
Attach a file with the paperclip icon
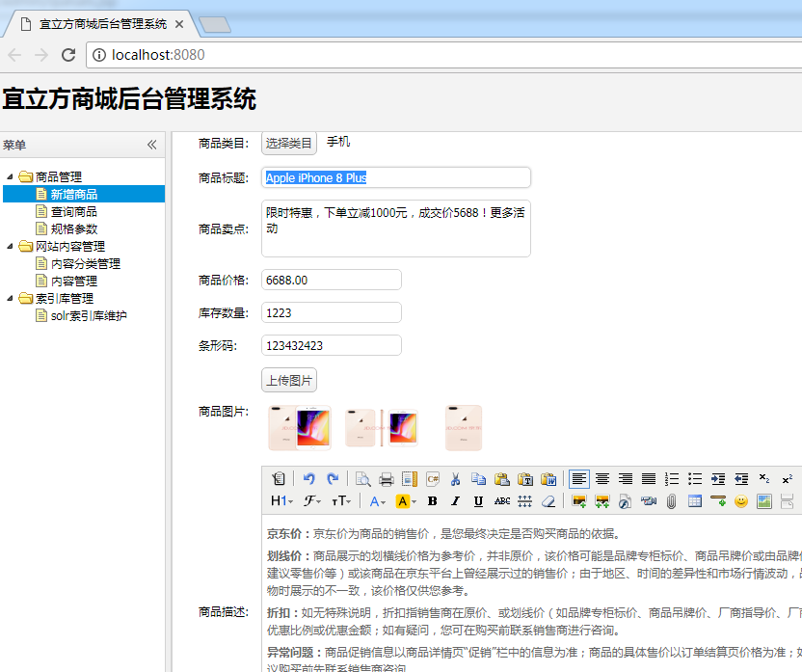672,501
